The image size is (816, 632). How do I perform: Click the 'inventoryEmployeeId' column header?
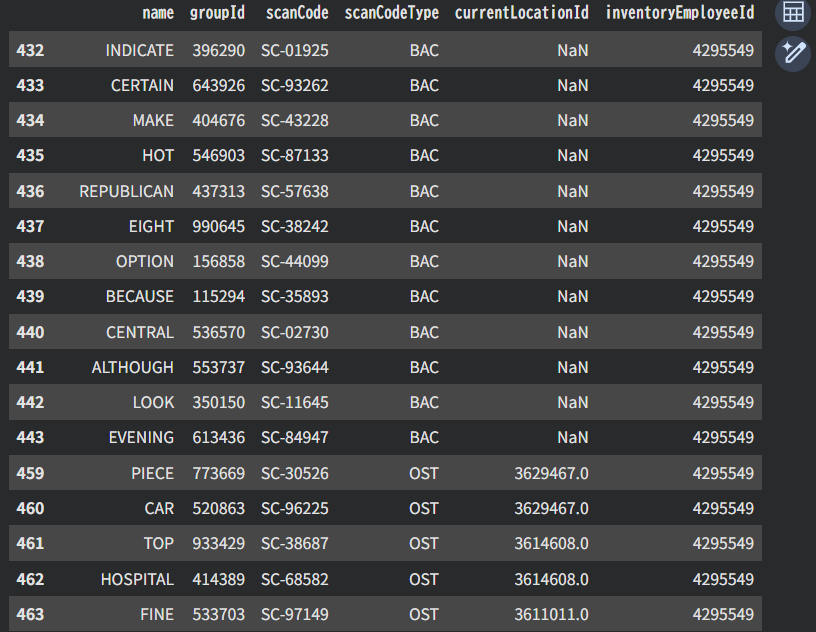coord(679,13)
